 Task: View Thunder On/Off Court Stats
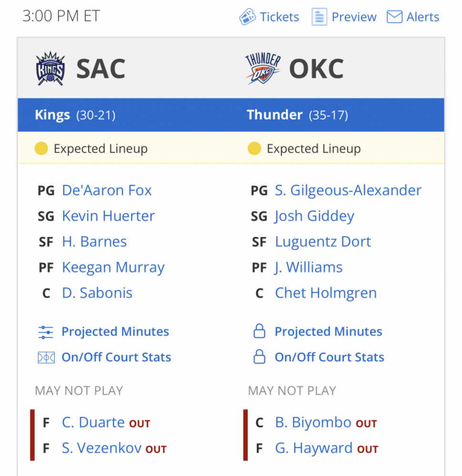pyautogui.click(x=329, y=357)
